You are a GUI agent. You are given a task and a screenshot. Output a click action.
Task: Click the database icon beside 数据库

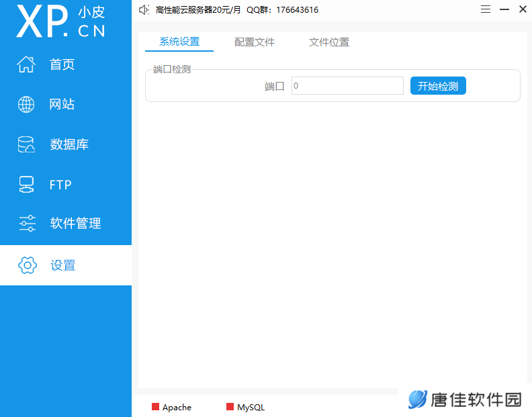point(26,144)
